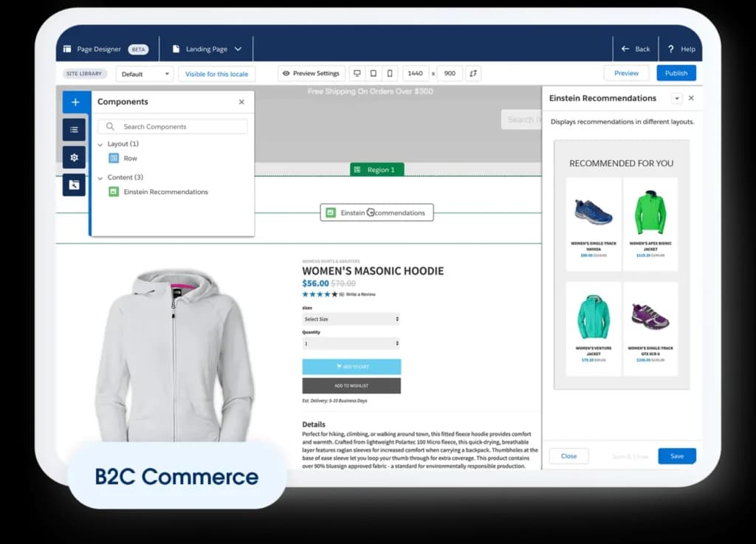Close the Einstein Recommendations panel

[x=691, y=98]
